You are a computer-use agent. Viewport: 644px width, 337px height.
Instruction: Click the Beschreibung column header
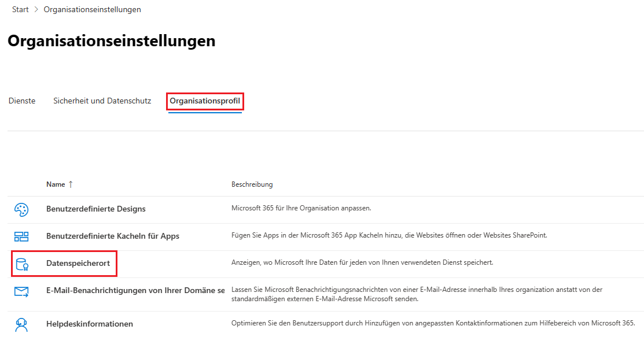click(x=252, y=185)
